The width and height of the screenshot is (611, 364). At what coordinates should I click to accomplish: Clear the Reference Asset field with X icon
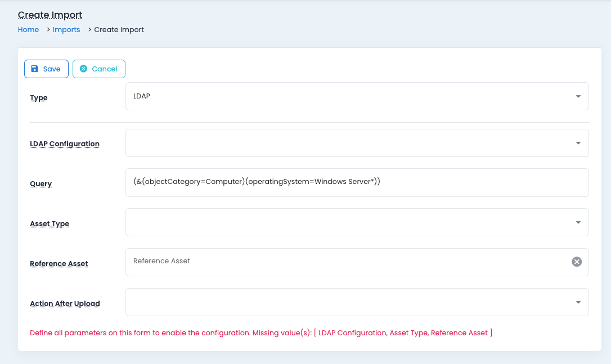[x=577, y=262]
